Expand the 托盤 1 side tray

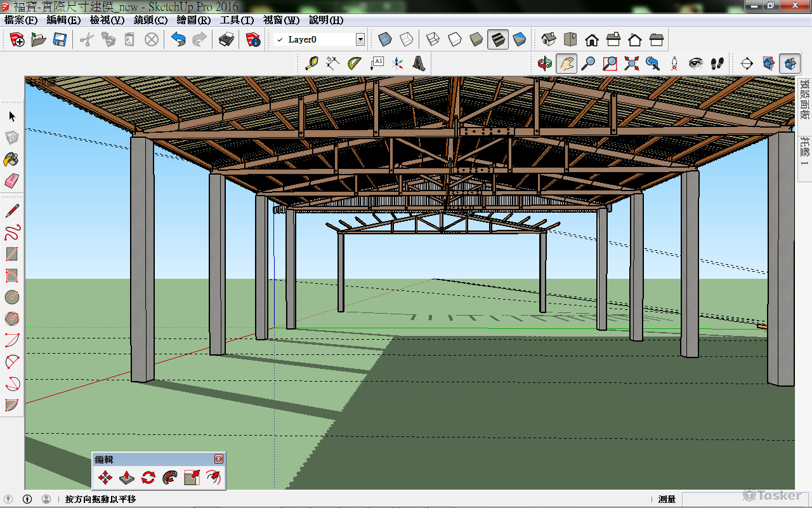(x=804, y=150)
